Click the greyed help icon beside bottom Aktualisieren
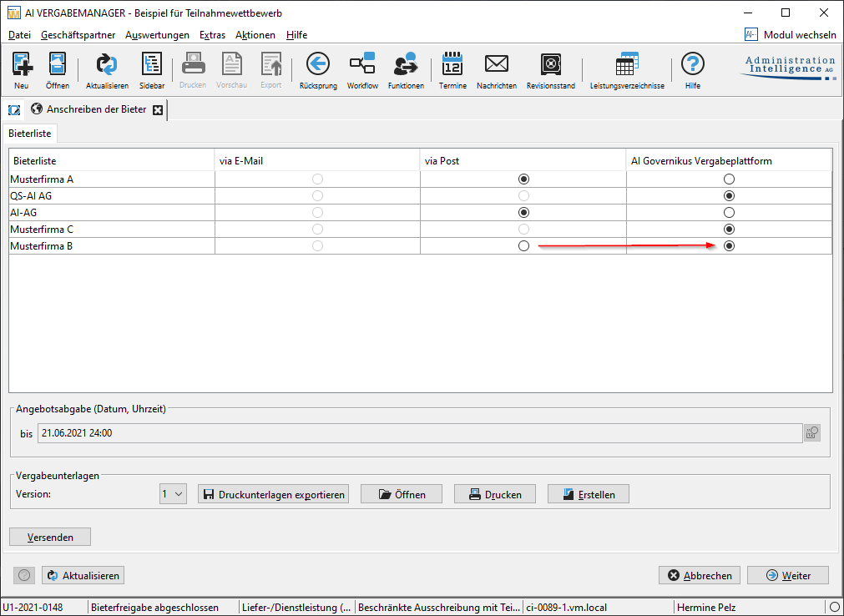The width and height of the screenshot is (844, 616). click(24, 575)
